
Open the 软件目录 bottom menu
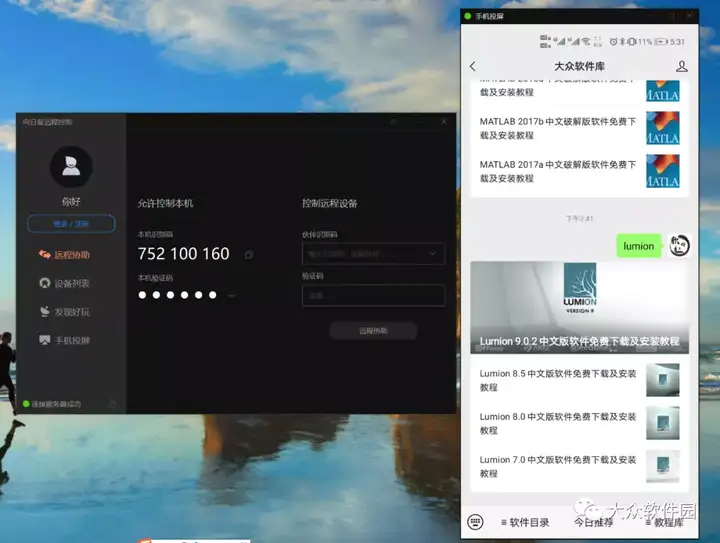coord(525,522)
